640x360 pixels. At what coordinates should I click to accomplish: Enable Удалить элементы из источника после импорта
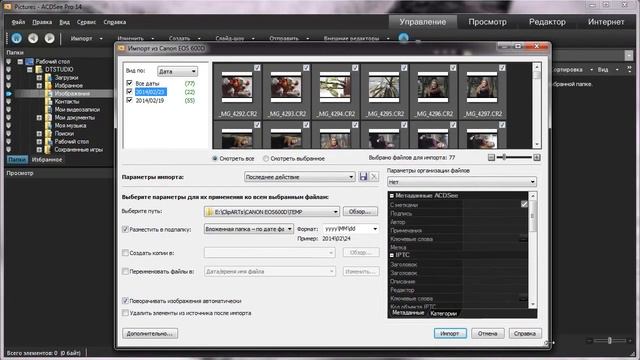[x=125, y=313]
